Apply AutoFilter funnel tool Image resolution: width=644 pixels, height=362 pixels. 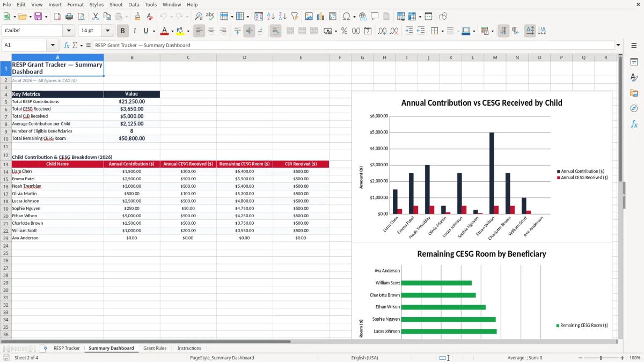pos(294,17)
